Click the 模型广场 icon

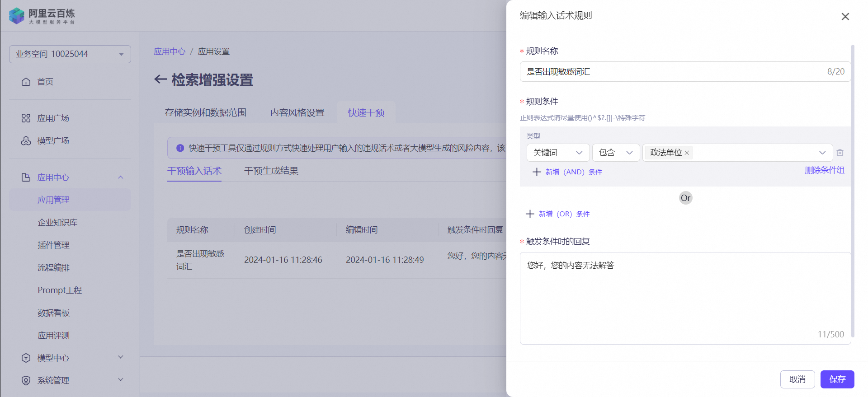coord(26,141)
